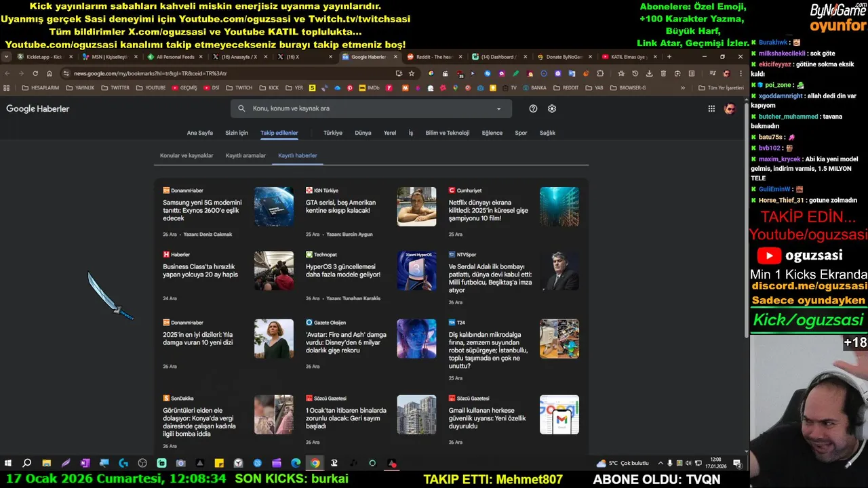Viewport: 868px width, 488px height.
Task: Open the TWITTER bookmark folder
Action: 115,87
